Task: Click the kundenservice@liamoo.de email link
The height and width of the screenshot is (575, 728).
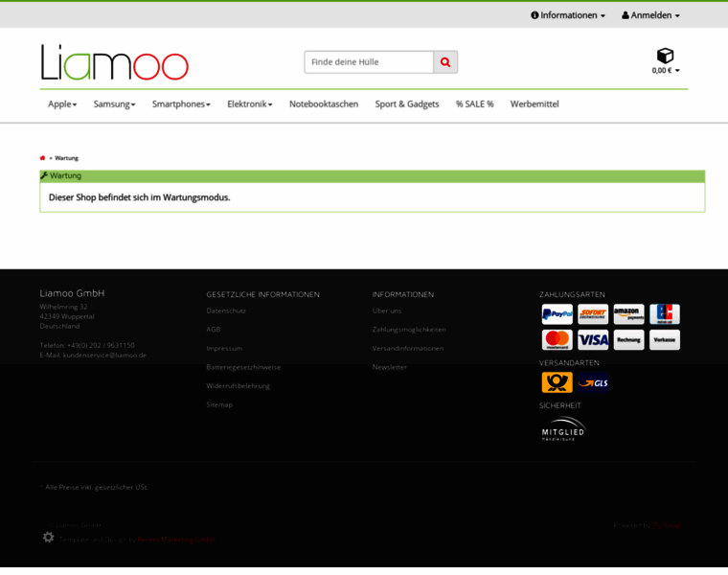Action: point(104,356)
